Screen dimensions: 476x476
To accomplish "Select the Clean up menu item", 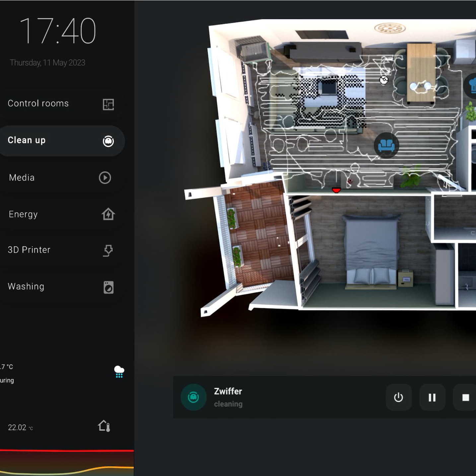I will (x=27, y=140).
